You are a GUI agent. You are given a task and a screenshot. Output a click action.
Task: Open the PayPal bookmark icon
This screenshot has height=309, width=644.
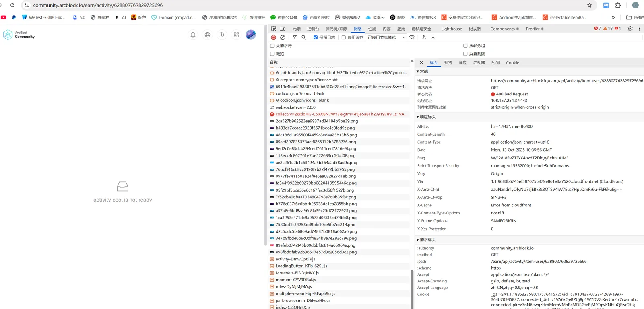(x=14, y=17)
